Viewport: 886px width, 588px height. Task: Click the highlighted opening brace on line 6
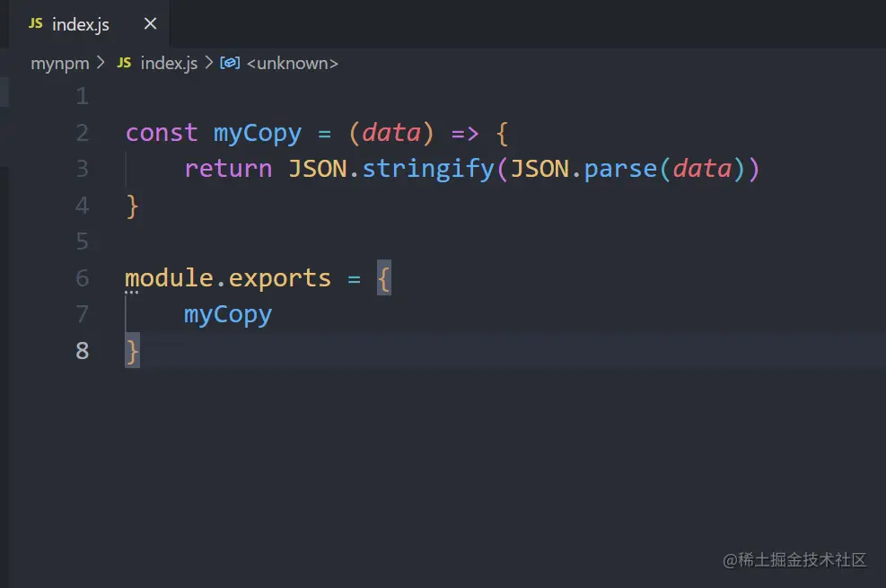click(384, 278)
